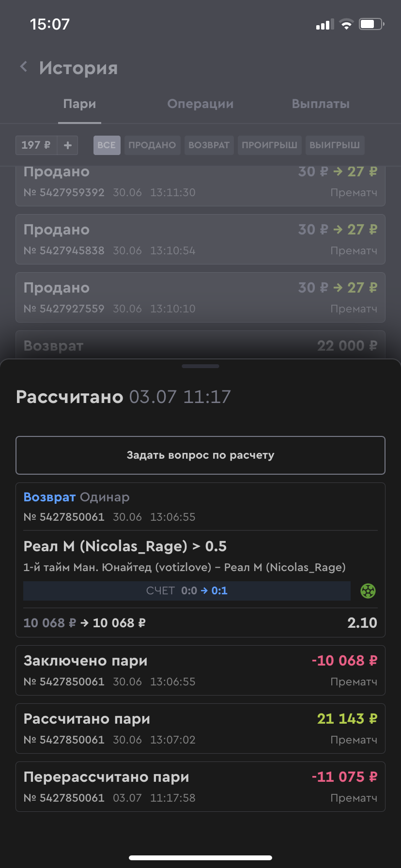The image size is (401, 868).
Task: Select the ВОЗВРАТ filter chip
Action: (209, 145)
